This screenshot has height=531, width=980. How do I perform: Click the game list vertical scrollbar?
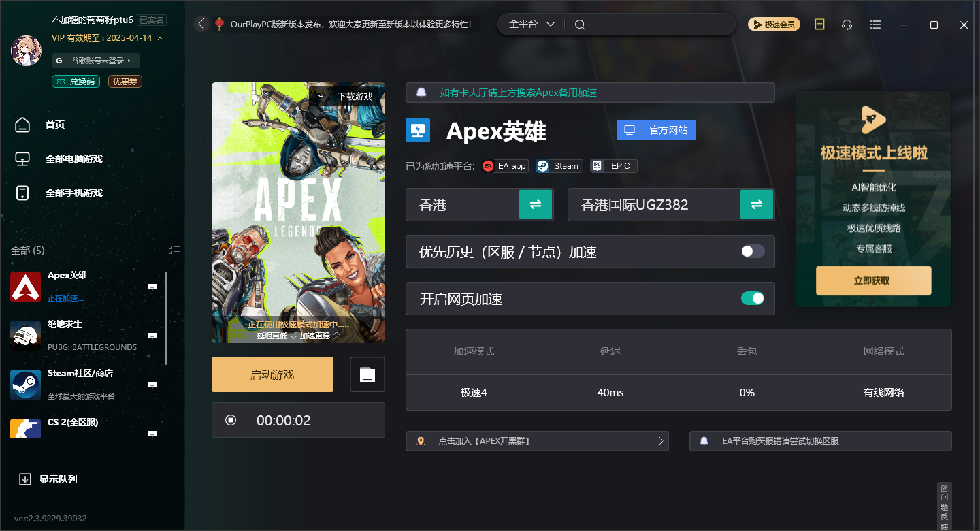tap(167, 318)
